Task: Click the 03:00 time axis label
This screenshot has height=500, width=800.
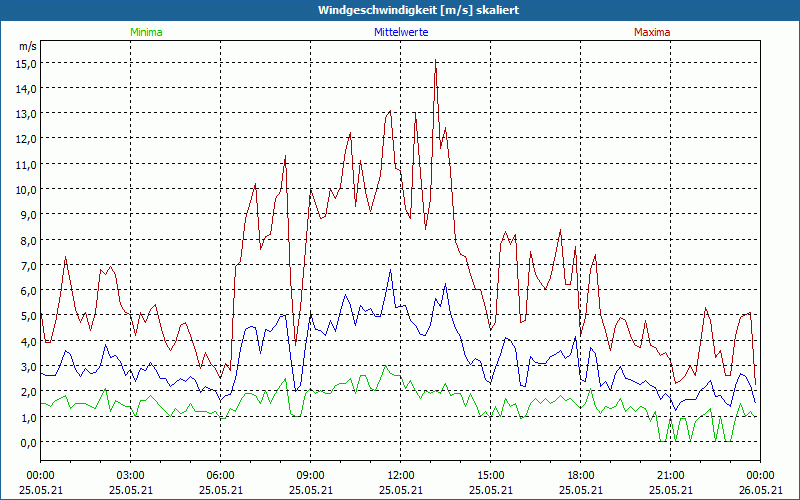Action: pos(131,476)
